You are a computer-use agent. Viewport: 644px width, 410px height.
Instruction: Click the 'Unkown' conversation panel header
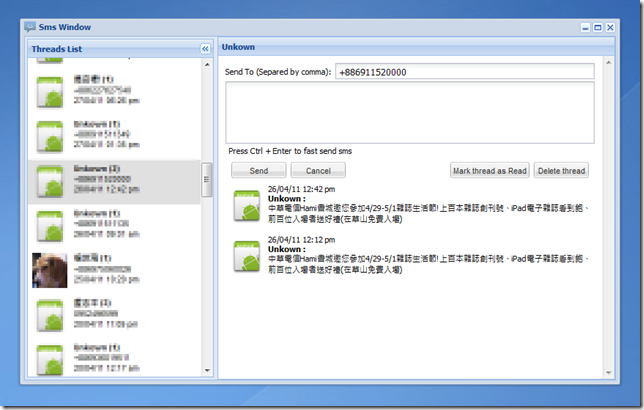tap(416, 47)
